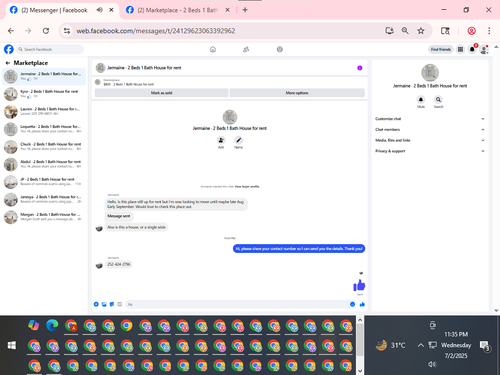Click the listing thumbnail beside the price
This screenshot has height=375, width=500.
(x=98, y=82)
